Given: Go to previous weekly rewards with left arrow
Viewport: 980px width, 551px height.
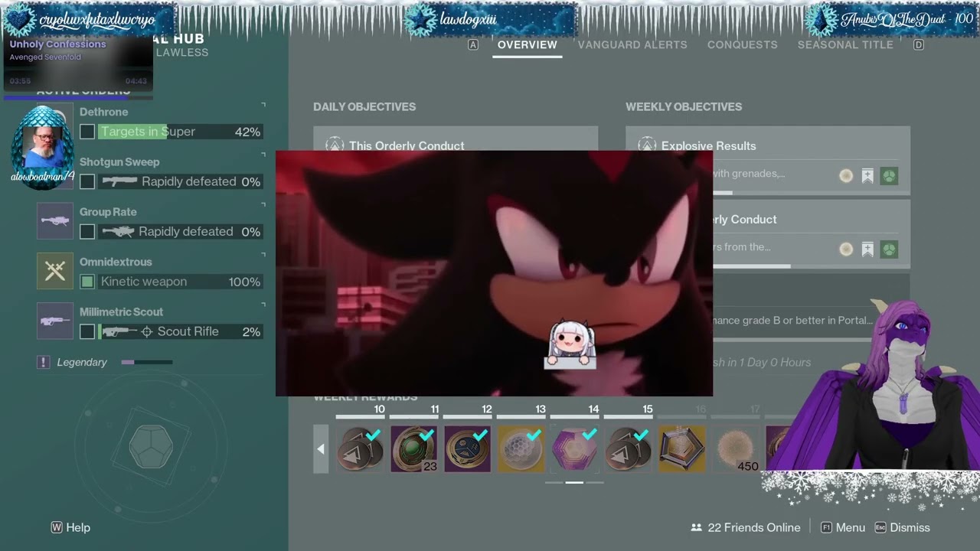Looking at the screenshot, I should pyautogui.click(x=321, y=449).
